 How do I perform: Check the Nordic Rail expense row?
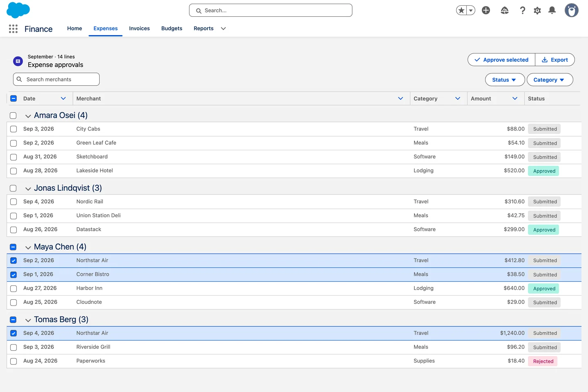point(13,202)
